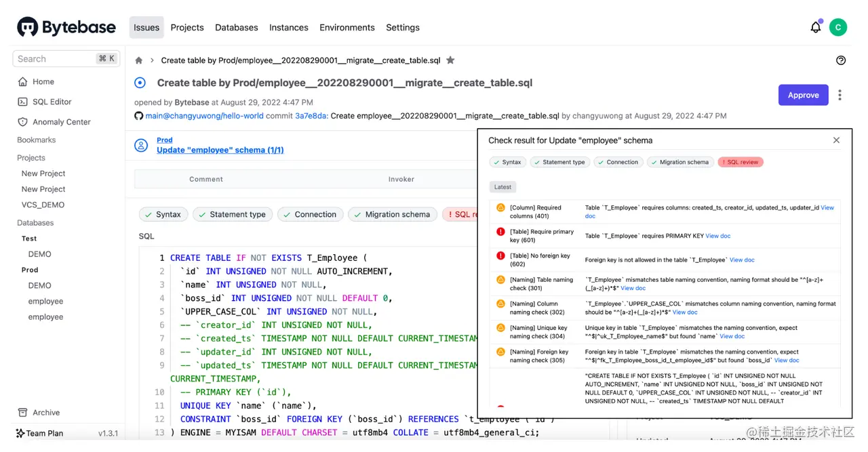Open commit 3a7e8da link
The width and height of the screenshot is (868, 452).
(x=310, y=116)
